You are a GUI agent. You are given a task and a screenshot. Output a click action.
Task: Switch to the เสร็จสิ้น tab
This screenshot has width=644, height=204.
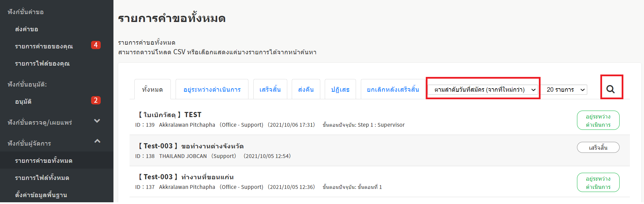[x=270, y=90]
